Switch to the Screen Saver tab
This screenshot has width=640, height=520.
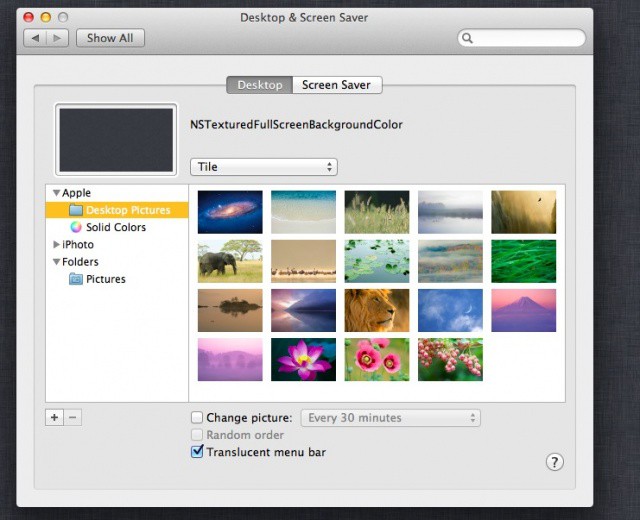[x=336, y=85]
